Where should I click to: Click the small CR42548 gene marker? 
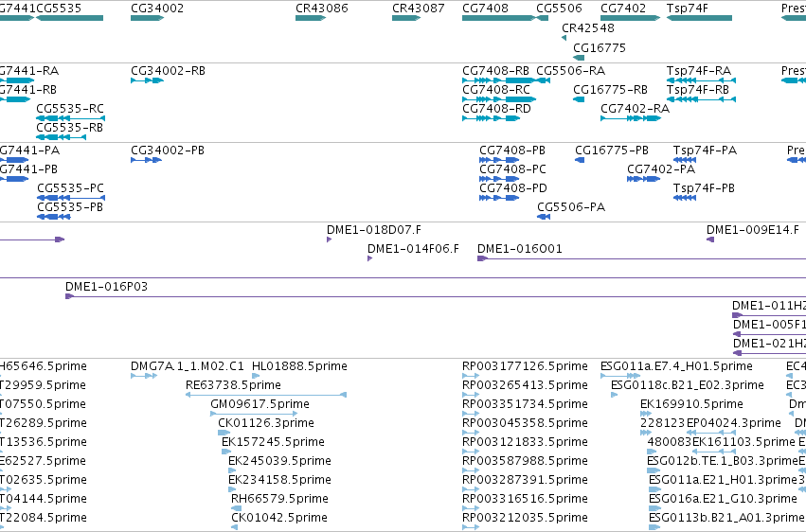[x=564, y=38]
